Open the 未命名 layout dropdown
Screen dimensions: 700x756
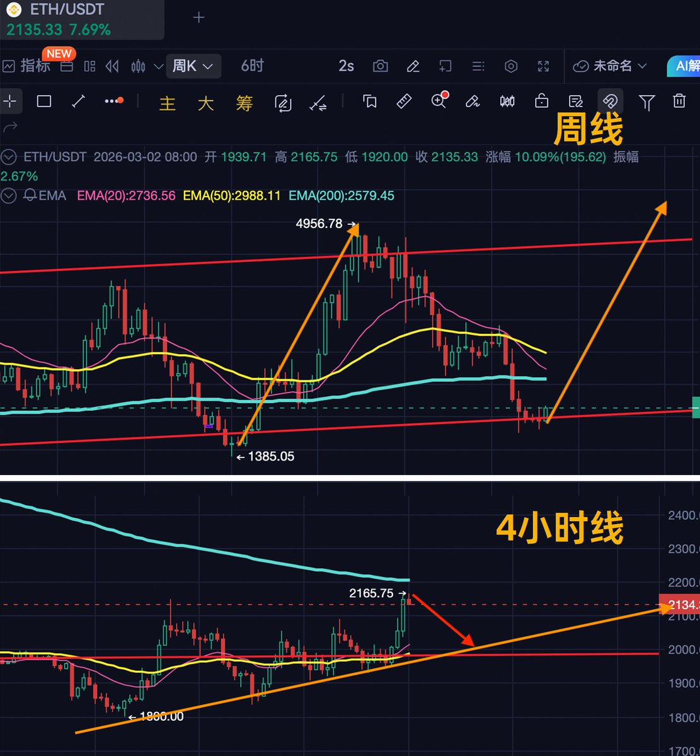[x=610, y=66]
